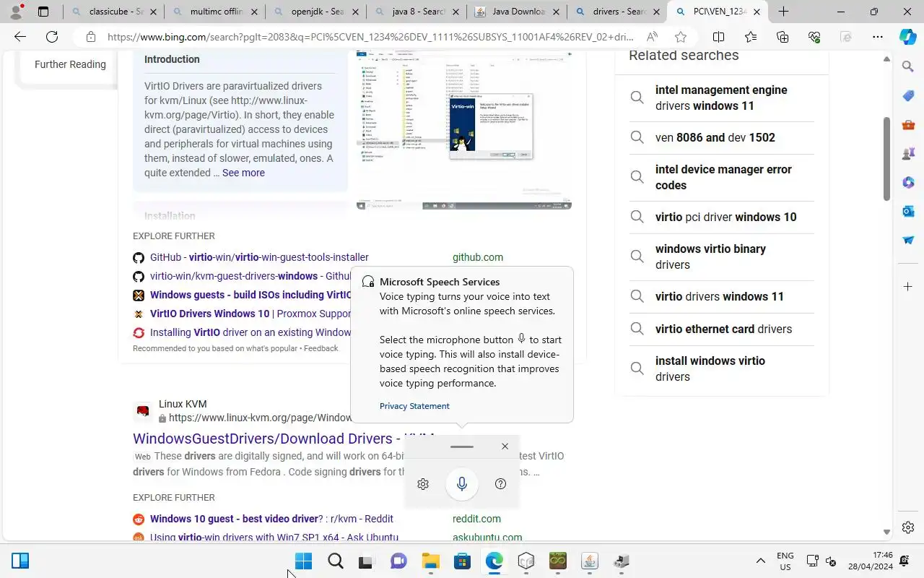Search windows virtio binary drivers
The image size is (924, 578).
722,256
